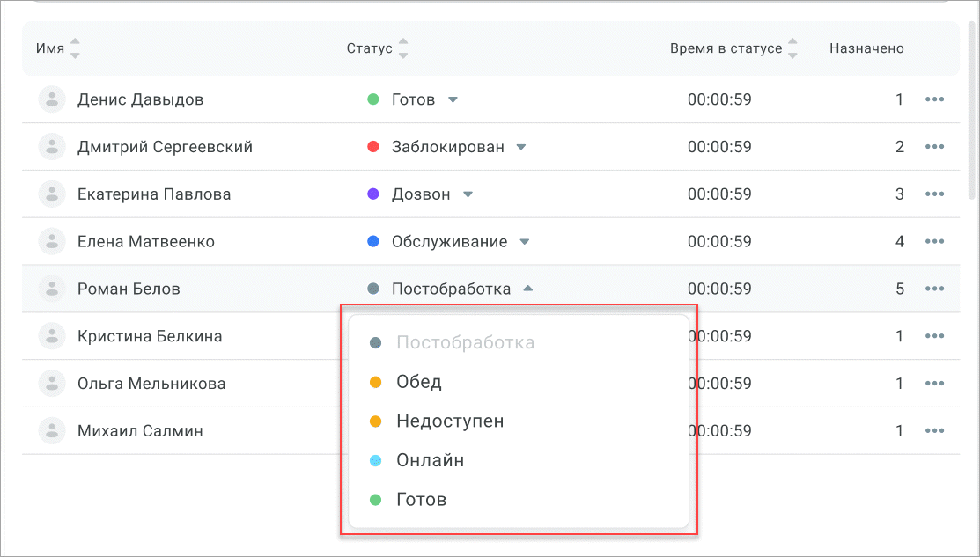Click avatar icon of Кристина Белкина
Image resolution: width=980 pixels, height=557 pixels.
(52, 336)
